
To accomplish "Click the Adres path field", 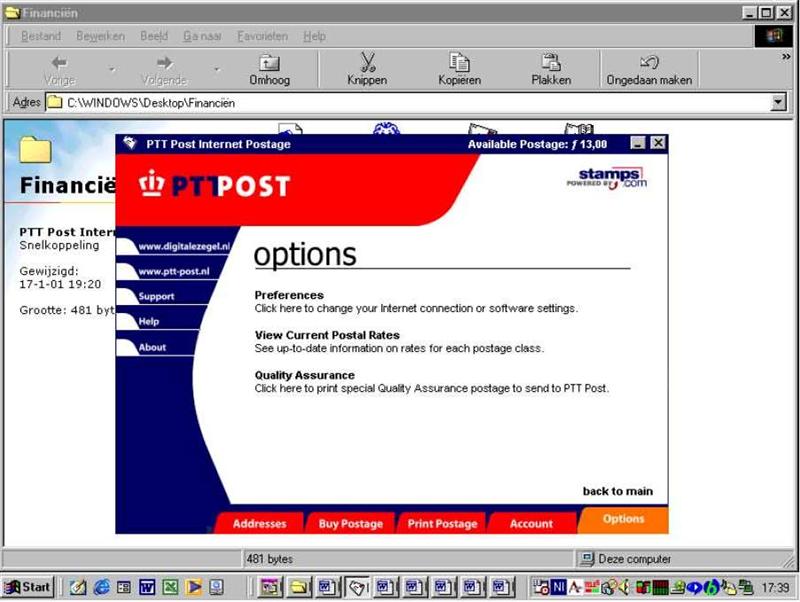I will 408,103.
